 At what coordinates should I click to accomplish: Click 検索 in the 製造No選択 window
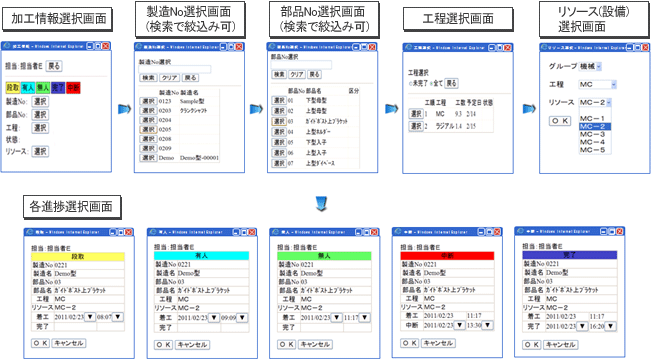coord(148,78)
